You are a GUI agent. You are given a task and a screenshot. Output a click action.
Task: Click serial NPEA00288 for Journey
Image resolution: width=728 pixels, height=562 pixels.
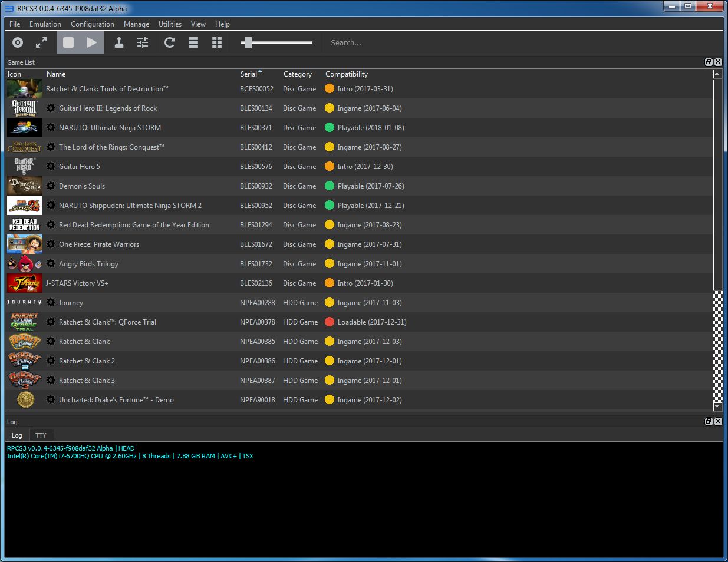pyautogui.click(x=258, y=303)
